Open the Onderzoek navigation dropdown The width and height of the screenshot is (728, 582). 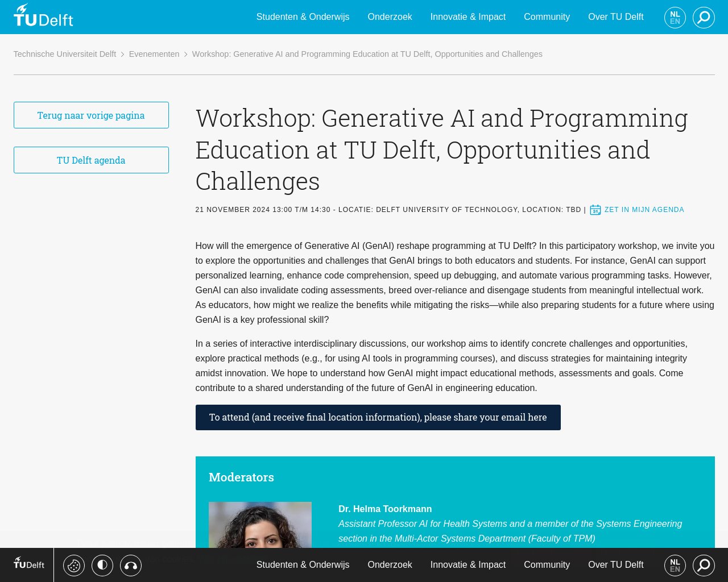pyautogui.click(x=390, y=16)
